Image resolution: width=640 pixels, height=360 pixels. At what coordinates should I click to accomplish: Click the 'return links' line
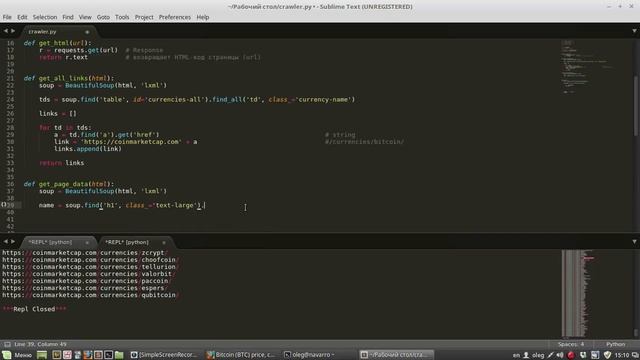[62, 163]
